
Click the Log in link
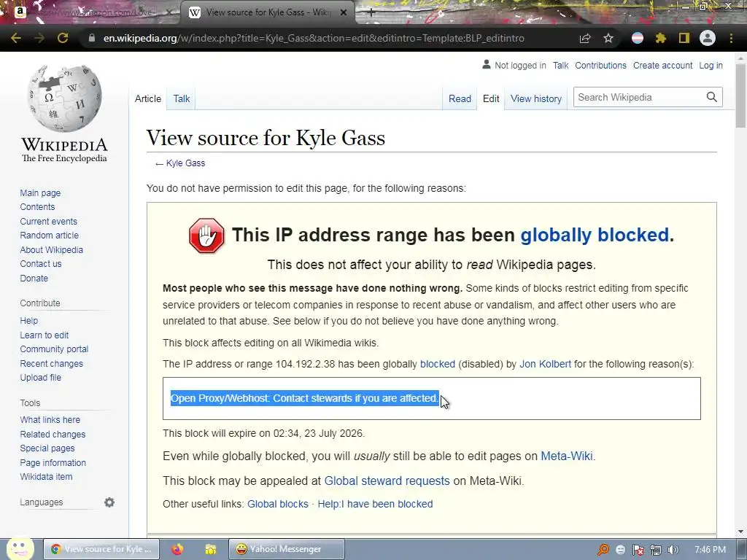point(711,65)
